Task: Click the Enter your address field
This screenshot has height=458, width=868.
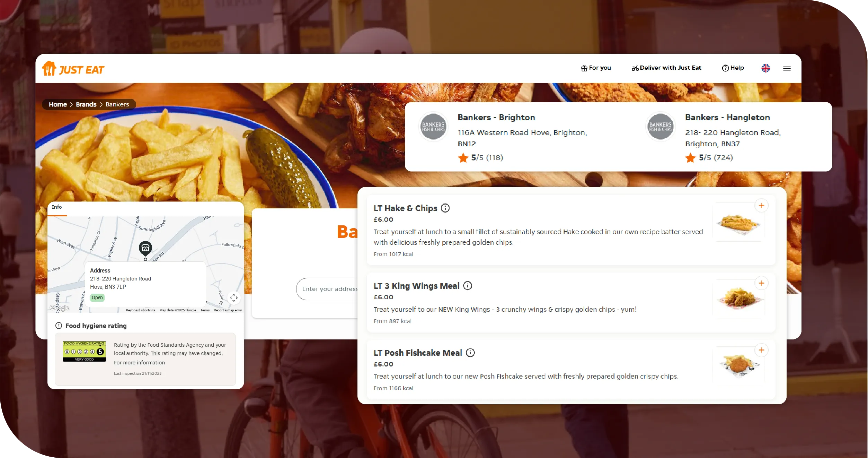Action: [x=327, y=289]
